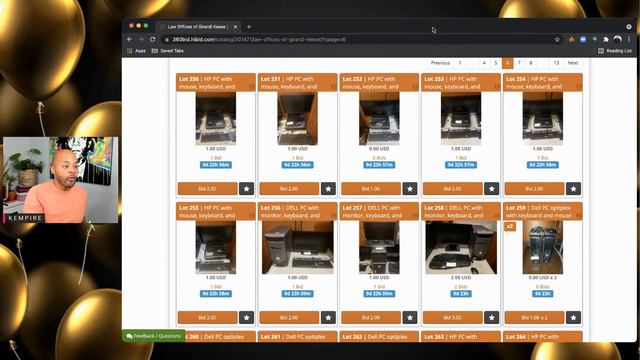Image resolution: width=640 pixels, height=360 pixels.
Task: Click the browser address bar URL
Action: [259, 40]
